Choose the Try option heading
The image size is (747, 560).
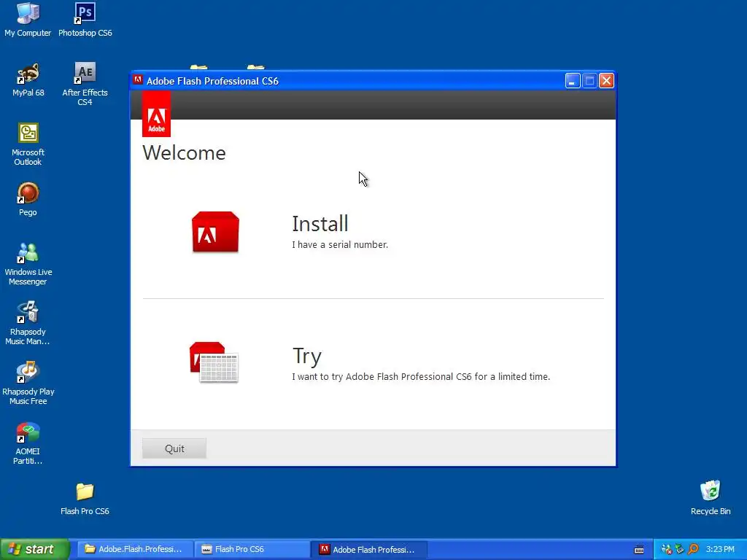(x=307, y=356)
